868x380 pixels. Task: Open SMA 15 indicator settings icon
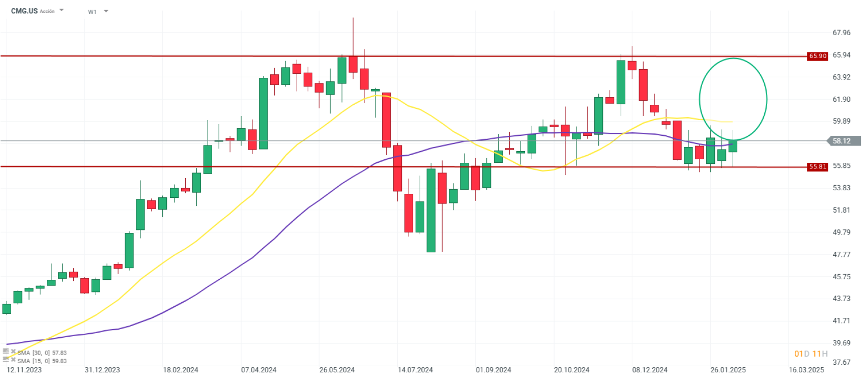[6, 360]
